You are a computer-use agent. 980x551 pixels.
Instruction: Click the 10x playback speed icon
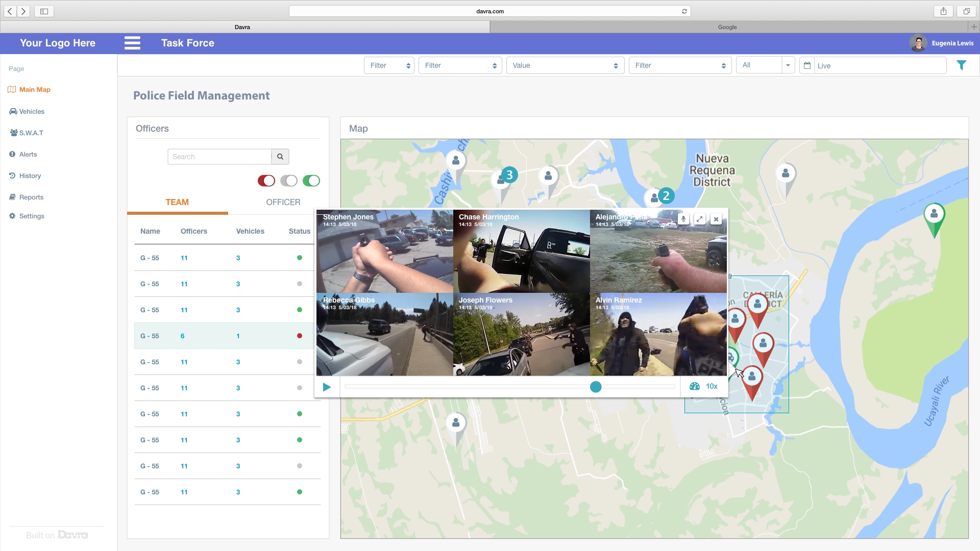coord(695,386)
